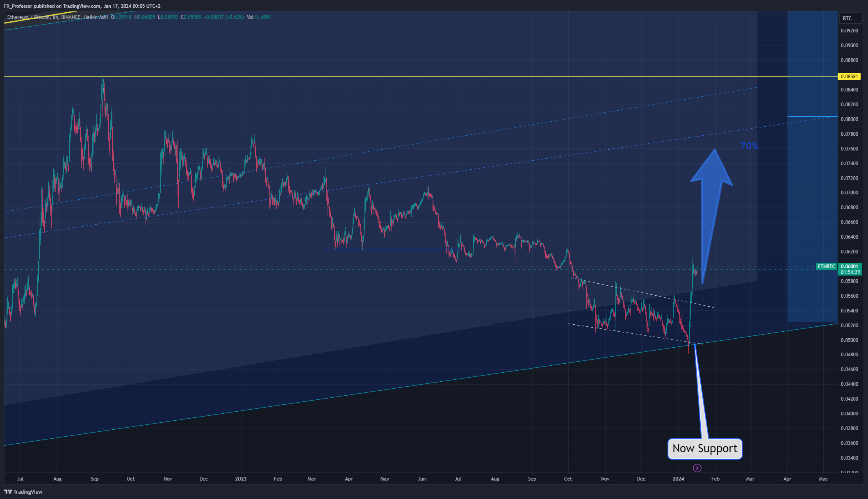Screen dimensions: 868x499
Task: Click the yellow horizontal resistance line
Action: click(x=421, y=77)
